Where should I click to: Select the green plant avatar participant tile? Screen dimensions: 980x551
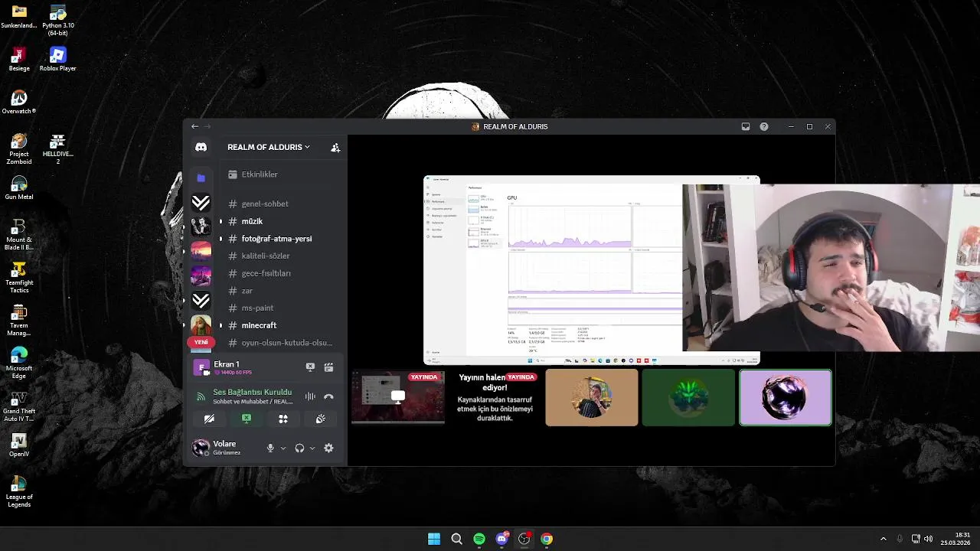click(688, 397)
